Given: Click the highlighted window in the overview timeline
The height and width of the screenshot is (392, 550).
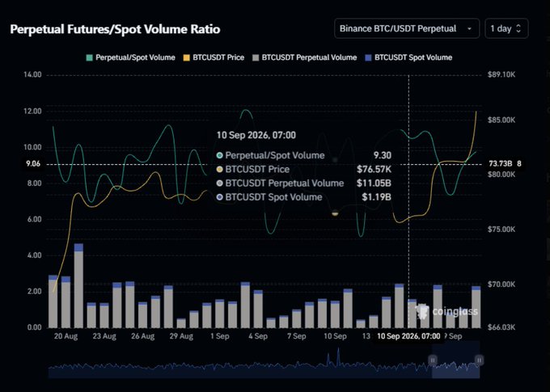Looking at the screenshot, I should (x=455, y=360).
